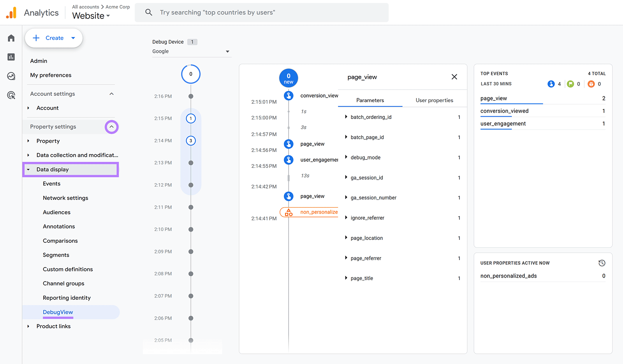Click the 2:16 PM timeline dot
The height and width of the screenshot is (364, 623).
pos(191,96)
